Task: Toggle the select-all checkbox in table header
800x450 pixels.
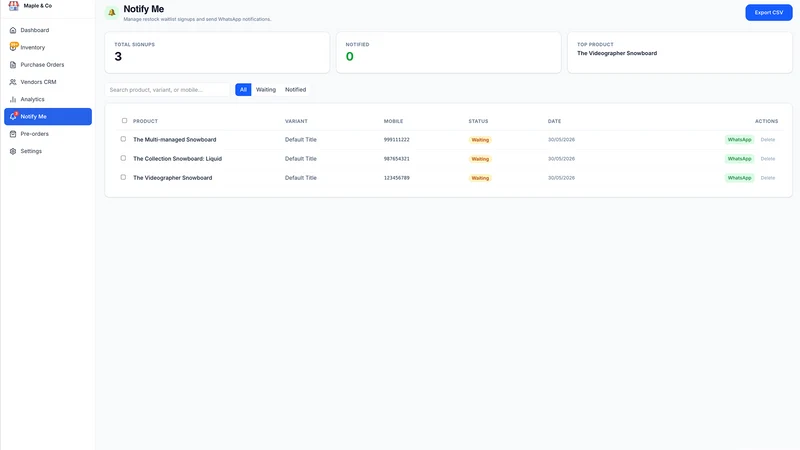Action: [x=124, y=120]
